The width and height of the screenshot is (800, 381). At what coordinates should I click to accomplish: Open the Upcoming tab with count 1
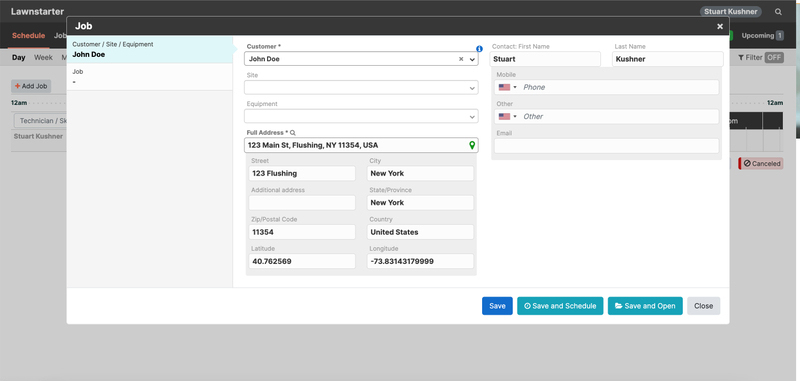(x=762, y=36)
